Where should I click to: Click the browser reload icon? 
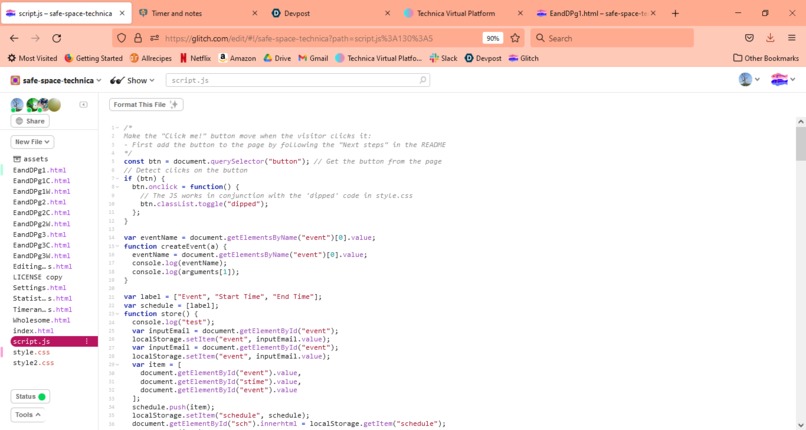point(57,38)
